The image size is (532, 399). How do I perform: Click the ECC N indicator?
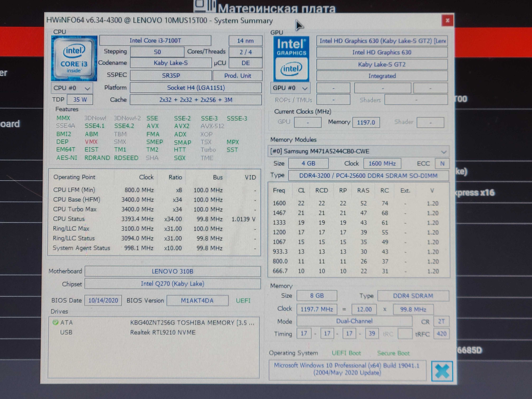442,164
